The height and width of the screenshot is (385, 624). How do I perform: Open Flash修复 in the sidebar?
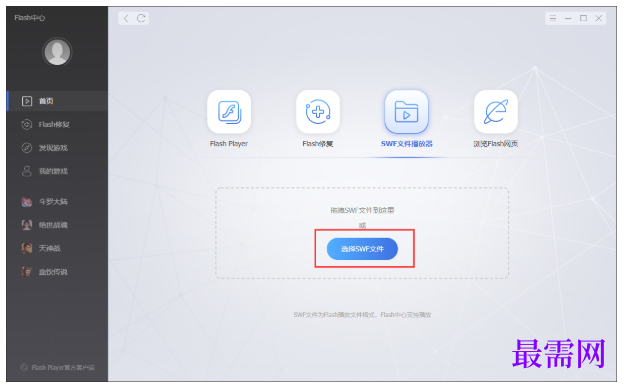57,125
